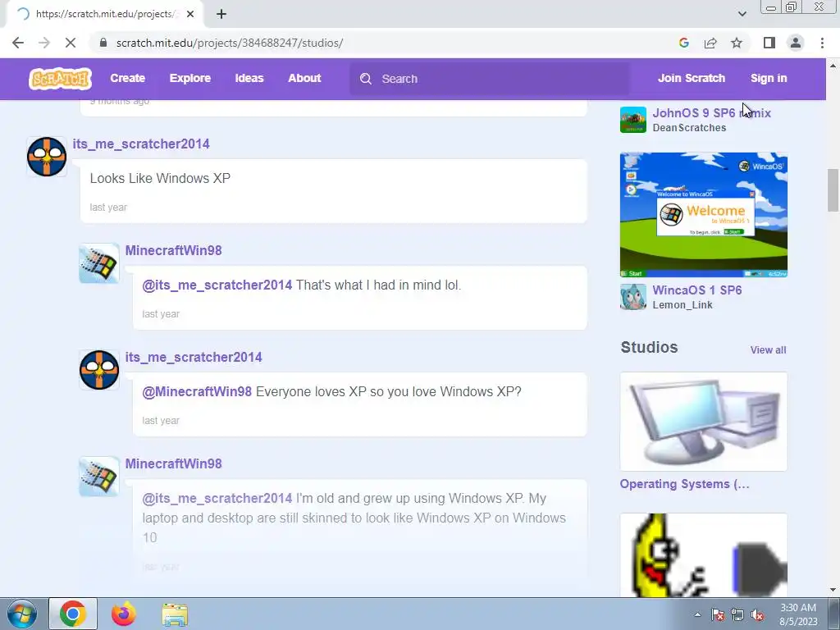Click its_me_scratcher2014 avatar on top comment
Image resolution: width=840 pixels, height=630 pixels.
tap(47, 157)
